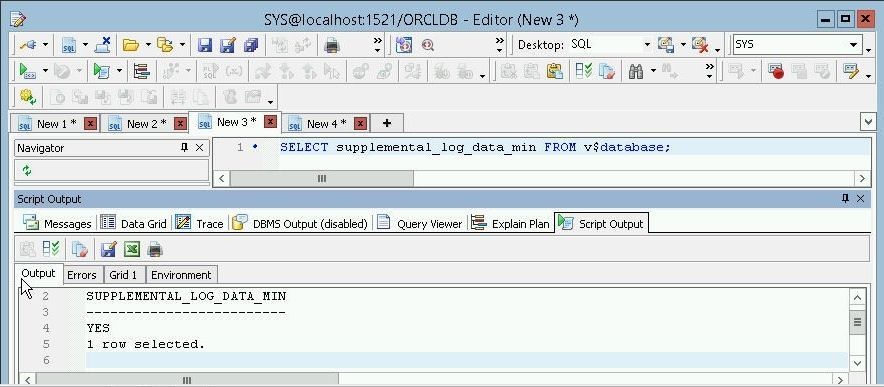Screen dimensions: 884x387
Task: Click the output horizontal scrollbar thumb
Action: (188, 380)
